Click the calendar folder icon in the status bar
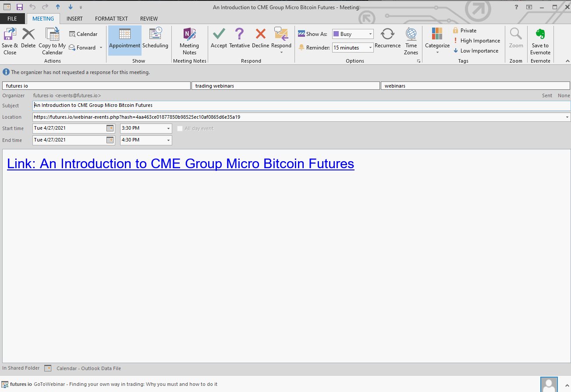This screenshot has height=392, width=571. point(48,368)
